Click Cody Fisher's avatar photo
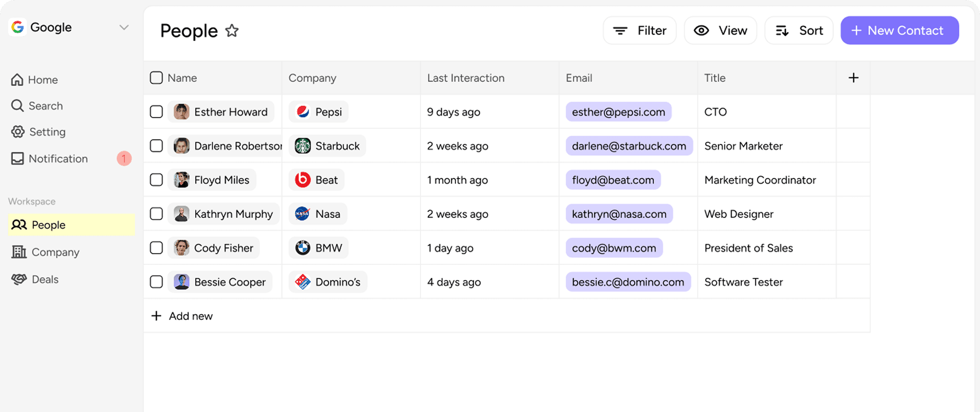The width and height of the screenshot is (980, 412). tap(181, 248)
